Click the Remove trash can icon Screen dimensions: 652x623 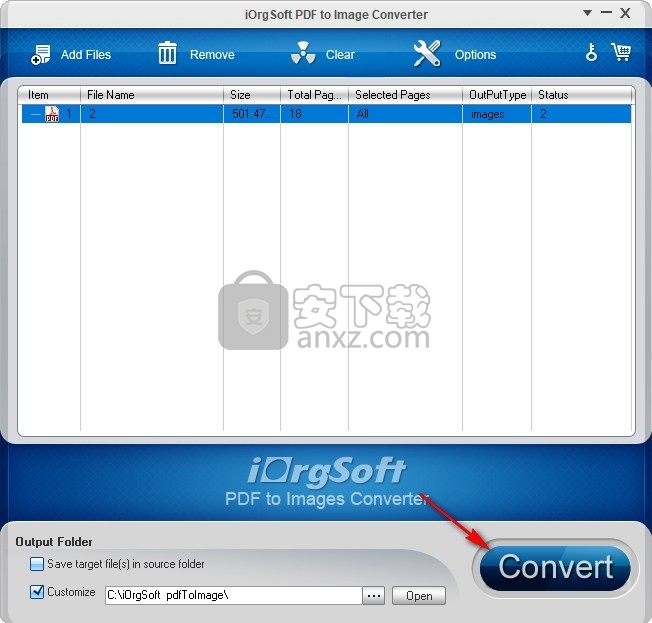(167, 53)
